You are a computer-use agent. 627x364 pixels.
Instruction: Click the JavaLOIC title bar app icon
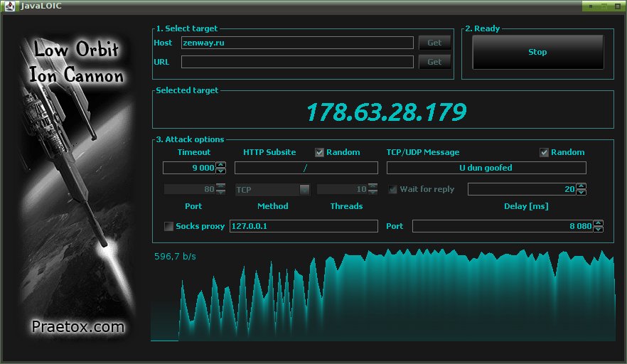tap(10, 6)
